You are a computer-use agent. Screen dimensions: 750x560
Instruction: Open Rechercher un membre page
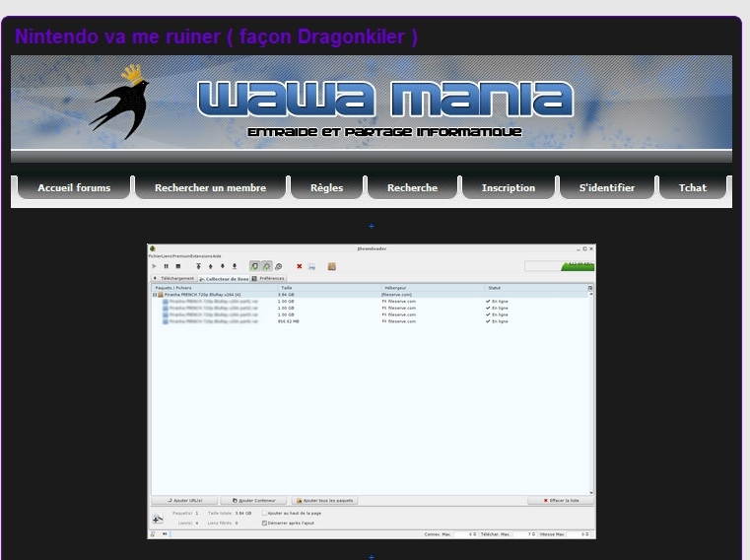coord(211,187)
